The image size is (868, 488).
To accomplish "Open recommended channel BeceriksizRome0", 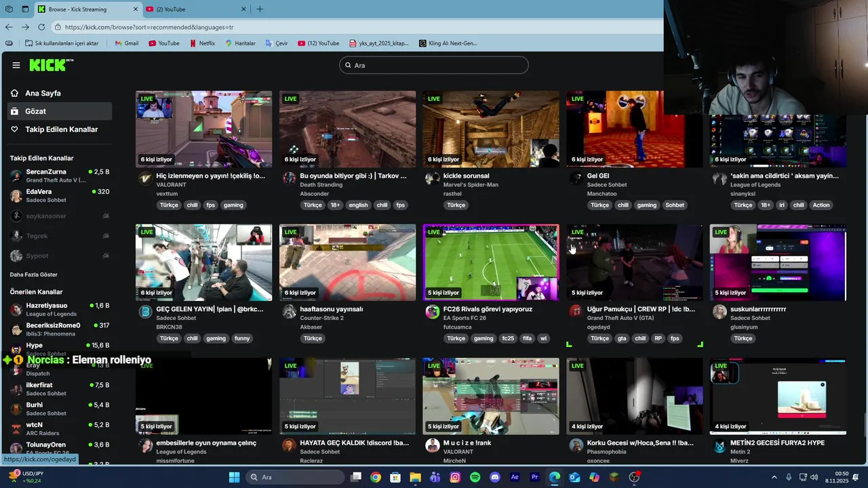I will click(60, 329).
